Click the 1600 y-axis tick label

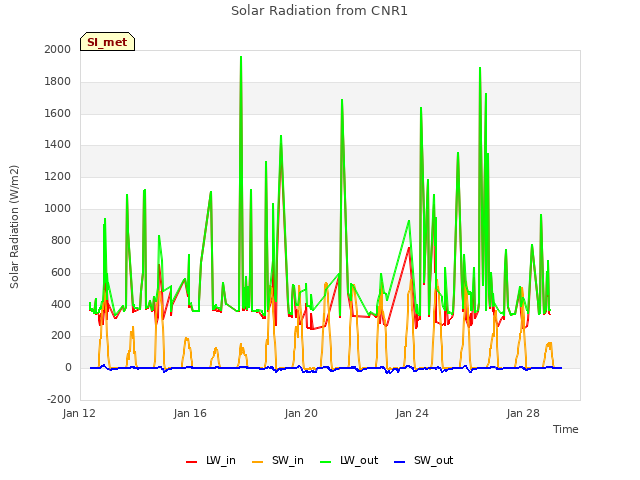click(x=58, y=113)
